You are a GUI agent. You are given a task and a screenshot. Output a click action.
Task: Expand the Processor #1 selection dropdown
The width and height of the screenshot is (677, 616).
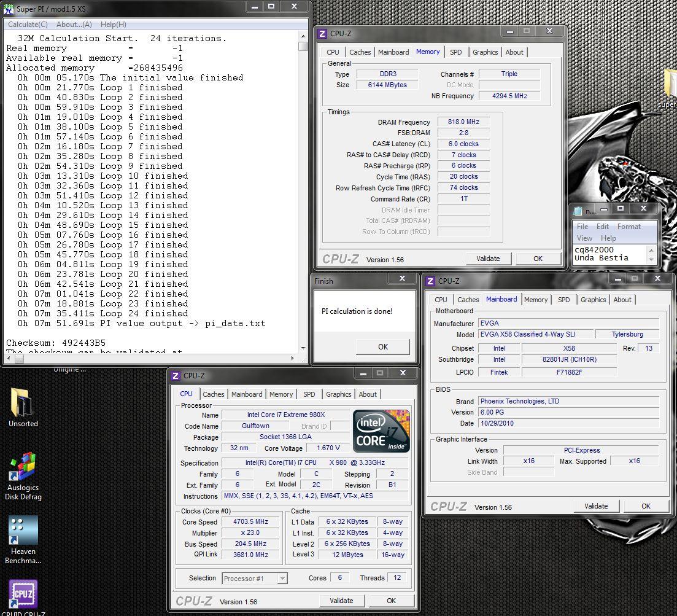click(x=282, y=579)
